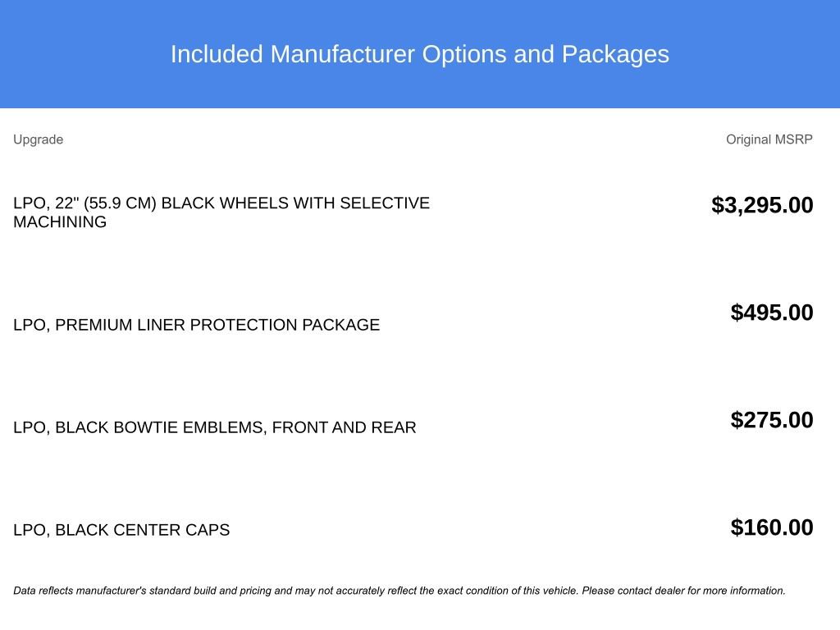Click the word 'MACHINING' under the wheels option
This screenshot has height=630, width=840.
(x=60, y=222)
